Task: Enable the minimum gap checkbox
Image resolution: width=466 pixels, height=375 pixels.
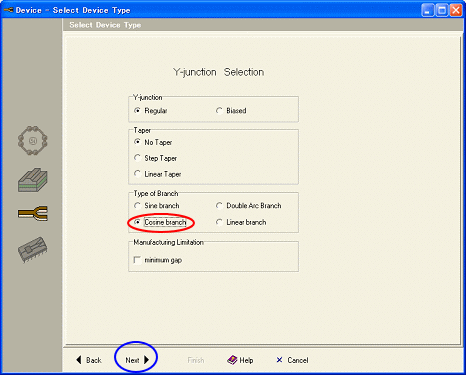Action: [137, 260]
